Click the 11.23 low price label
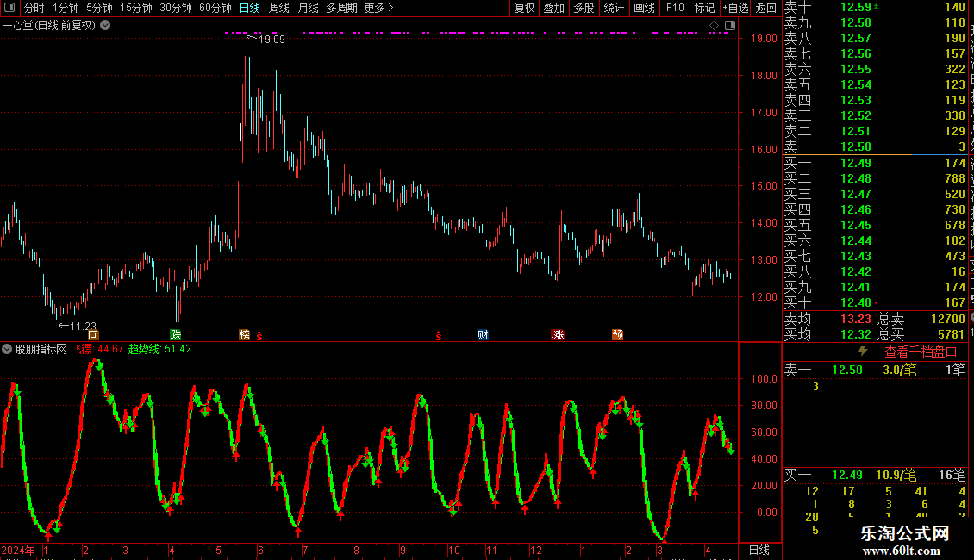The width and height of the screenshot is (974, 560). click(84, 326)
